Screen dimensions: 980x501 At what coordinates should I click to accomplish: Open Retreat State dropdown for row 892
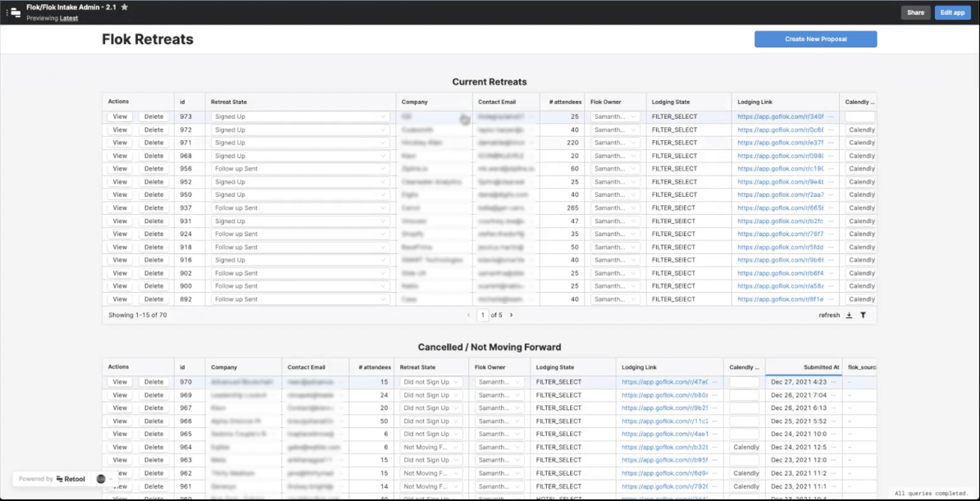point(301,299)
